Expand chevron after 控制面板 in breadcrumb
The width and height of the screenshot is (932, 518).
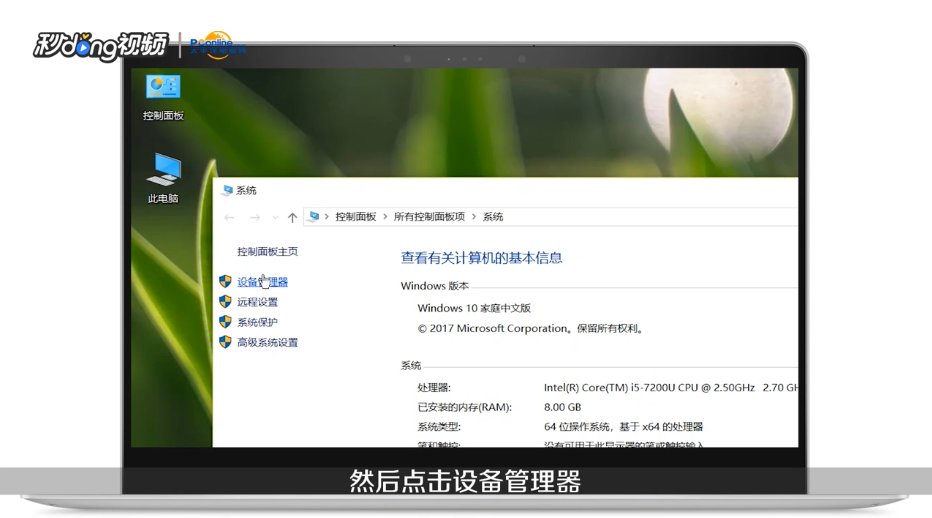click(385, 216)
